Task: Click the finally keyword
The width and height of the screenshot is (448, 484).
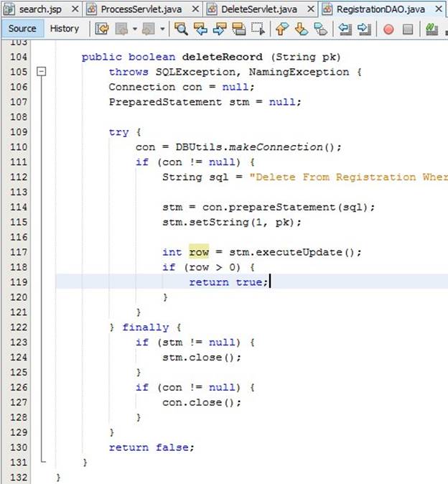Action: coord(146,327)
